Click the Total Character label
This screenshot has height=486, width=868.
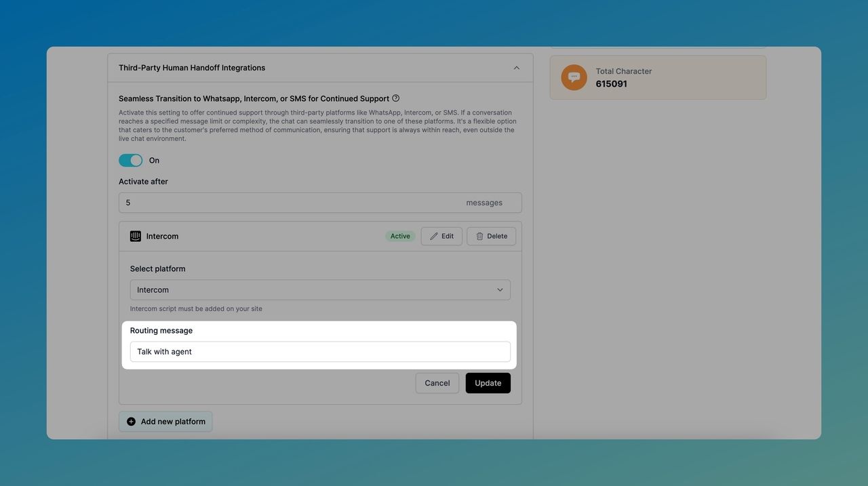(624, 71)
